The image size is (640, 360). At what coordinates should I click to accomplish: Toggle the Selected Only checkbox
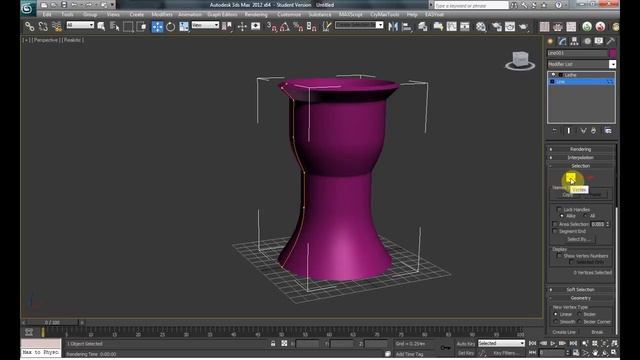click(571, 262)
